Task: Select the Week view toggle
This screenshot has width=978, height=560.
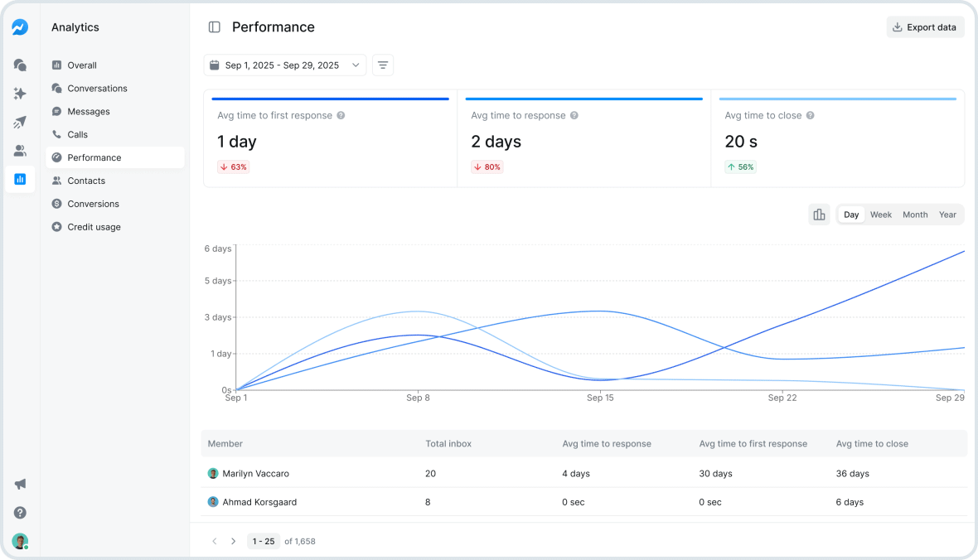Action: point(880,214)
